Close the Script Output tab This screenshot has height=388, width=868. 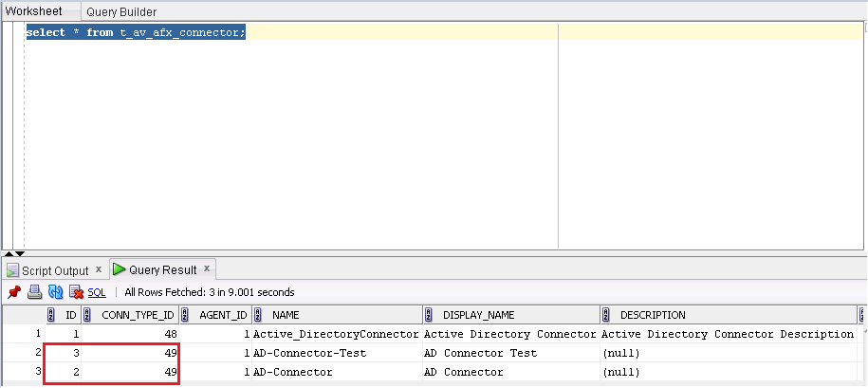(98, 270)
